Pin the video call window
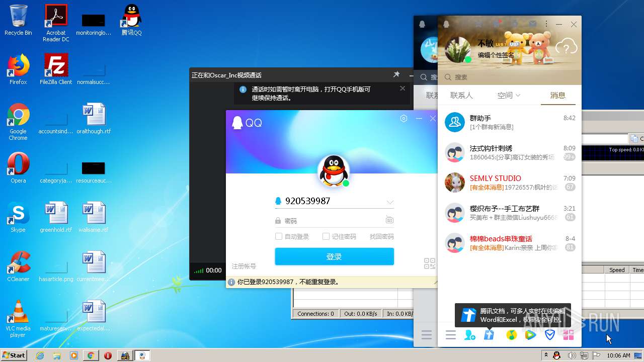Screen dimensions: 644x362 pos(396,74)
